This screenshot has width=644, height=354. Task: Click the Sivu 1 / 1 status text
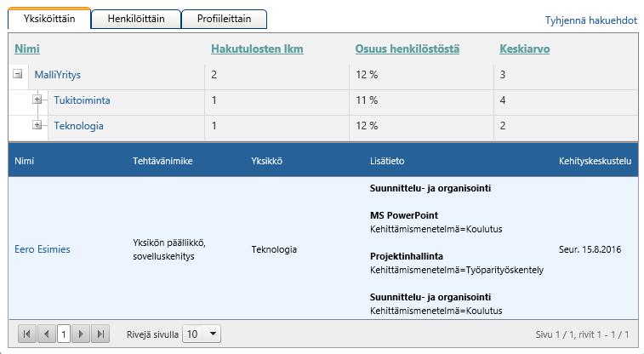pos(582,334)
